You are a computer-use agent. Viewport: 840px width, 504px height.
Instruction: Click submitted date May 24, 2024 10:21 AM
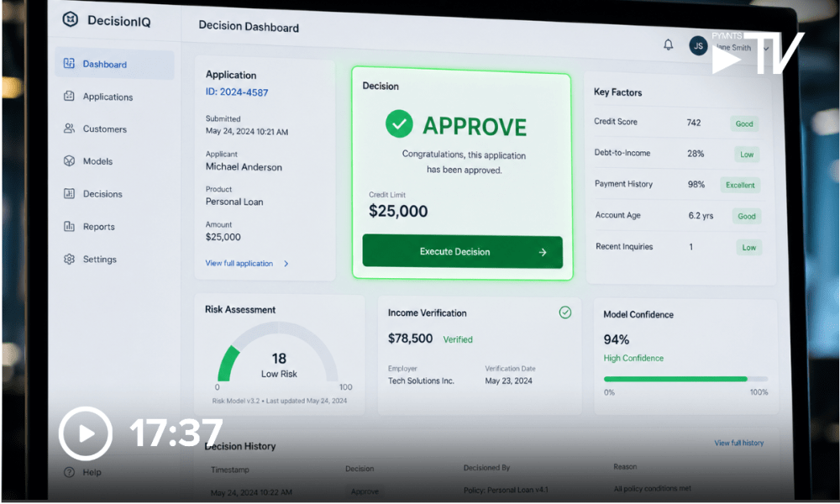tap(246, 132)
